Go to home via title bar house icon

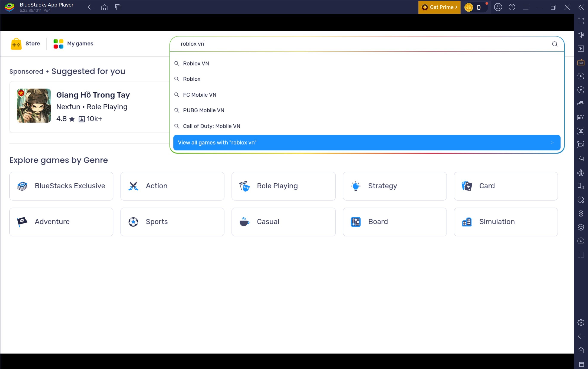104,7
